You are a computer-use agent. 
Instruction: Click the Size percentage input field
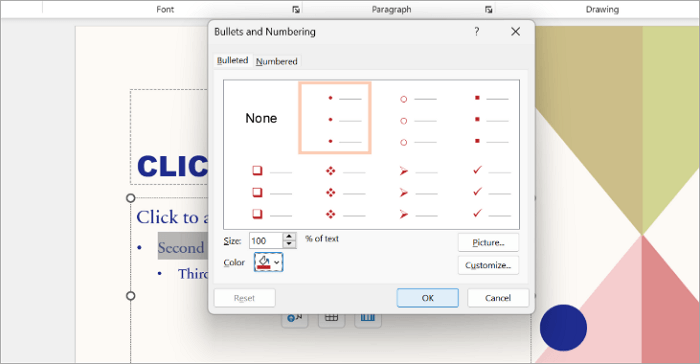[266, 241]
